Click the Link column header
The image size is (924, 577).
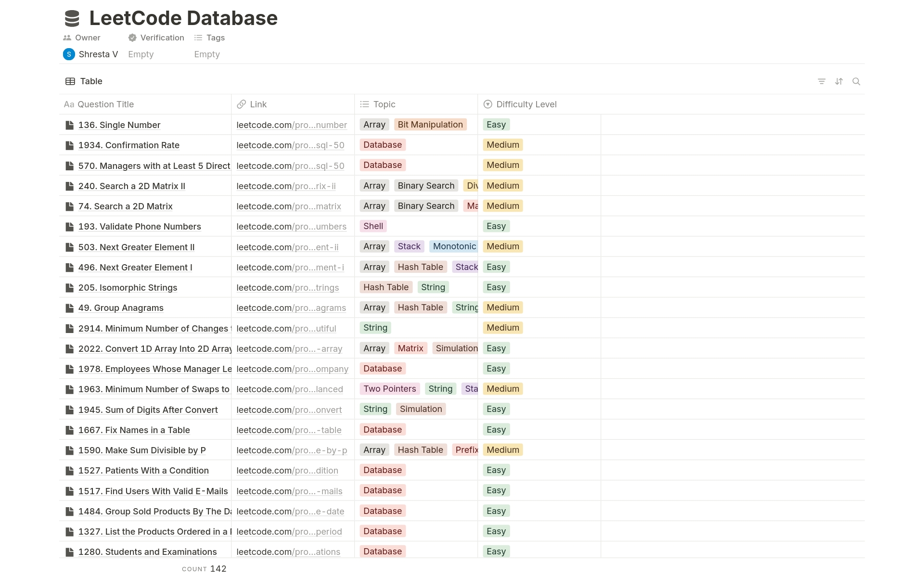click(x=258, y=104)
